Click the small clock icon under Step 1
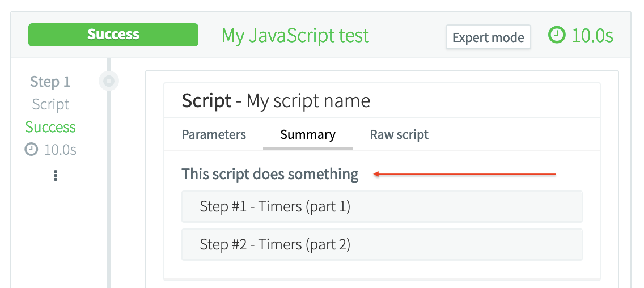Image resolution: width=644 pixels, height=288 pixels. tap(31, 150)
